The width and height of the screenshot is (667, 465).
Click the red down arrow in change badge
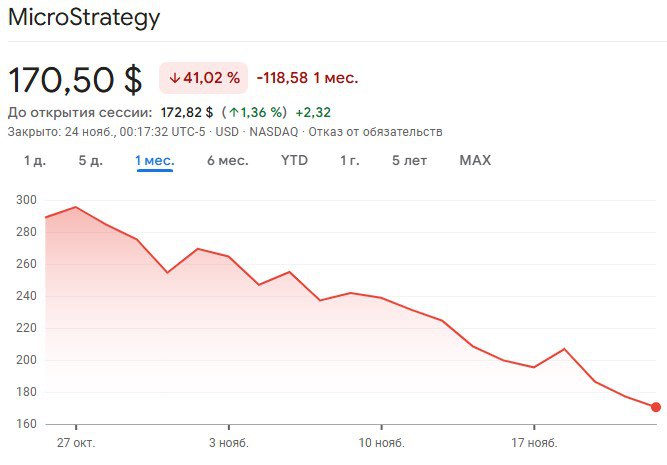(x=174, y=78)
